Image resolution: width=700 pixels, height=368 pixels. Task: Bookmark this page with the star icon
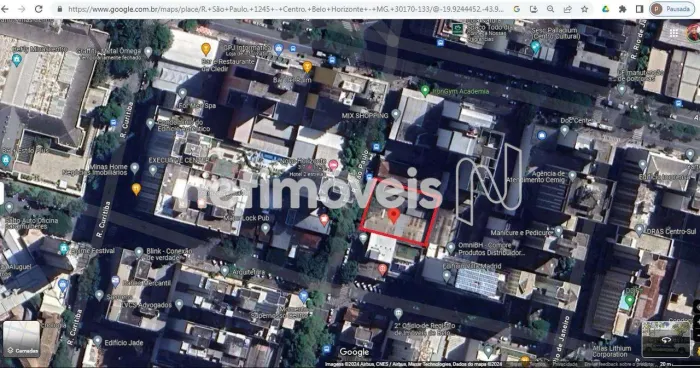(x=584, y=9)
